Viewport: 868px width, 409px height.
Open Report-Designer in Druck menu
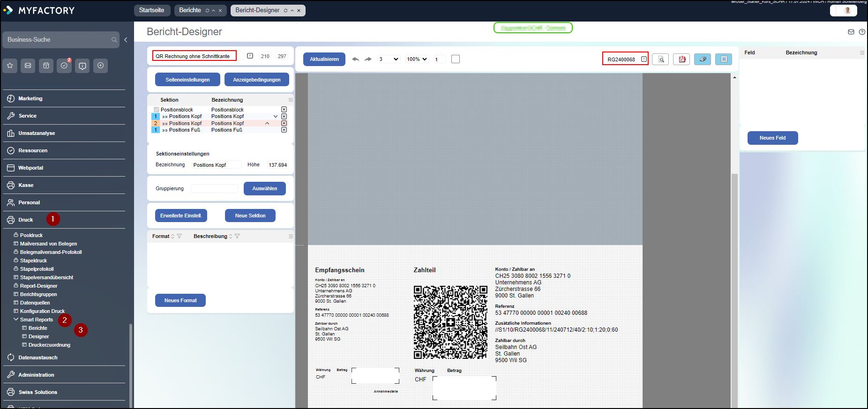pyautogui.click(x=38, y=286)
